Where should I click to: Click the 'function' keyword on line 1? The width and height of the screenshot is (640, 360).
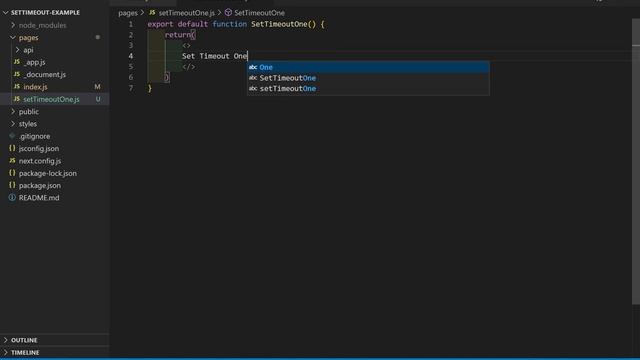(x=229, y=24)
